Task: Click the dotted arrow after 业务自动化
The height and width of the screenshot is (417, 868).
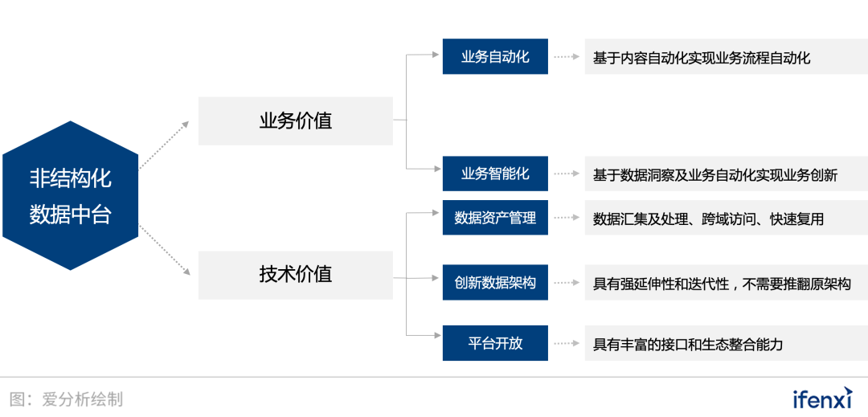Action: [x=567, y=56]
